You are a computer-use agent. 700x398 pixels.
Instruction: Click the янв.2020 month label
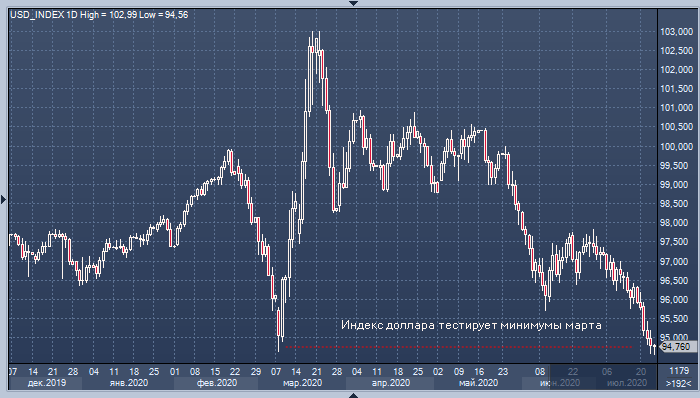129,383
